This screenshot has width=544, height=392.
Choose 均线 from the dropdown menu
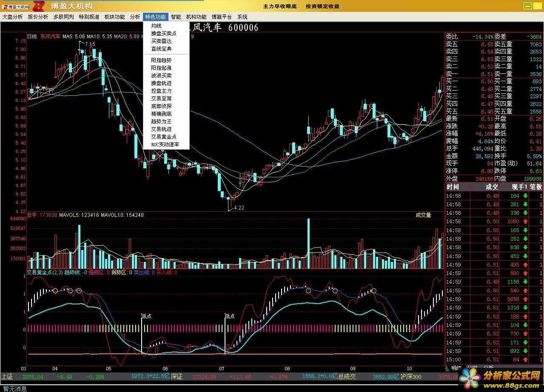point(166,26)
